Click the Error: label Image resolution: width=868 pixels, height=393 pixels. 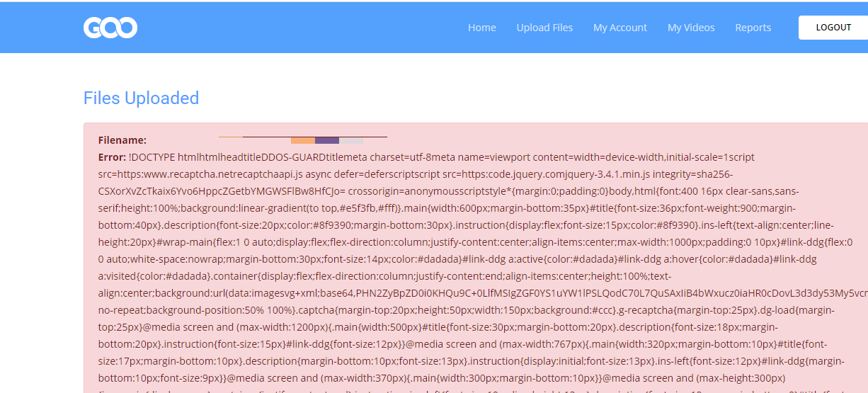pos(112,157)
